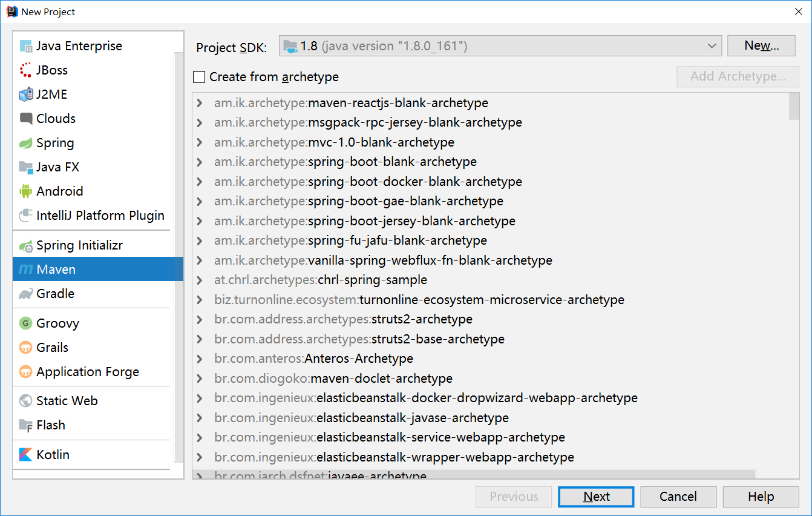
Task: Expand maven-reactjs-blank-archetype node
Action: [x=200, y=103]
